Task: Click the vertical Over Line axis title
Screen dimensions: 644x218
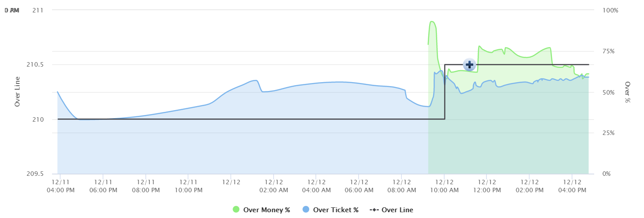Action: pos(18,92)
